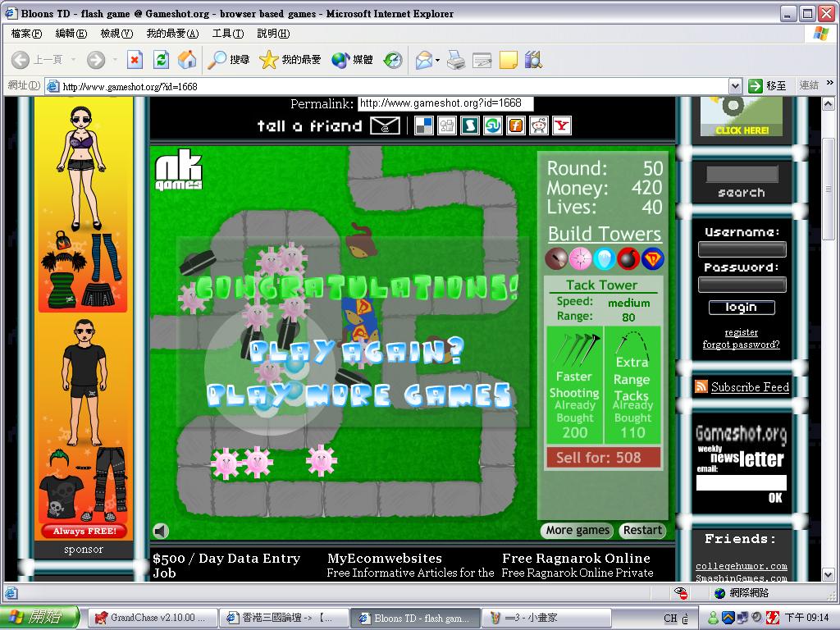Switch to GrandChase taskbar window
The height and width of the screenshot is (630, 840).
(153, 618)
